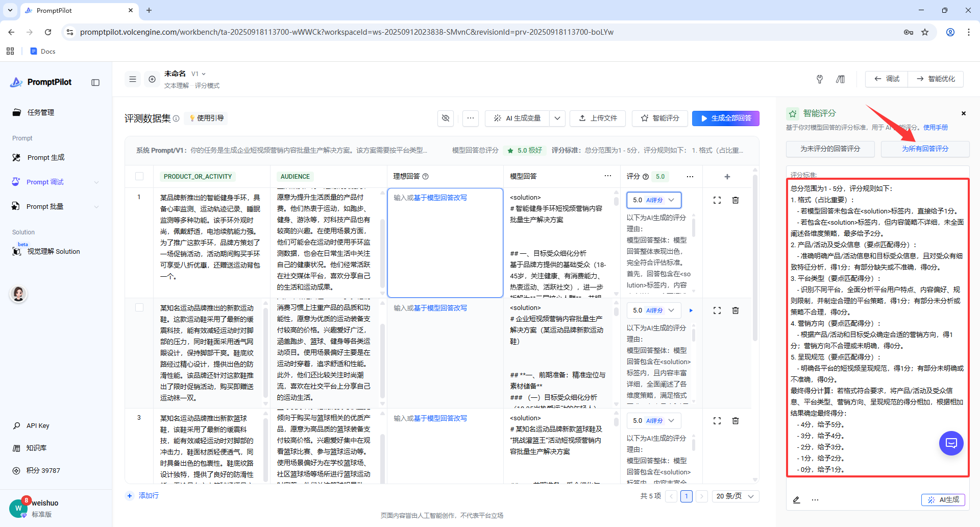
Task: Open the floating chat support button
Action: (x=951, y=443)
